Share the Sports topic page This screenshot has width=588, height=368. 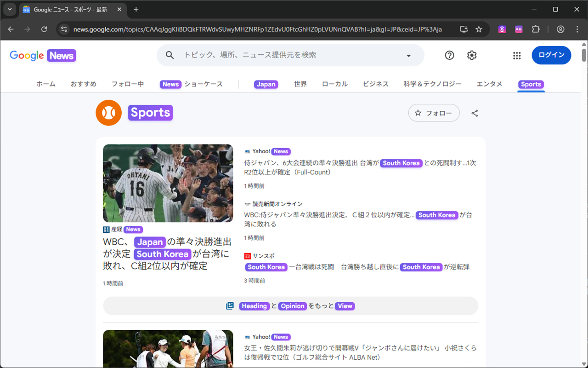pos(474,113)
